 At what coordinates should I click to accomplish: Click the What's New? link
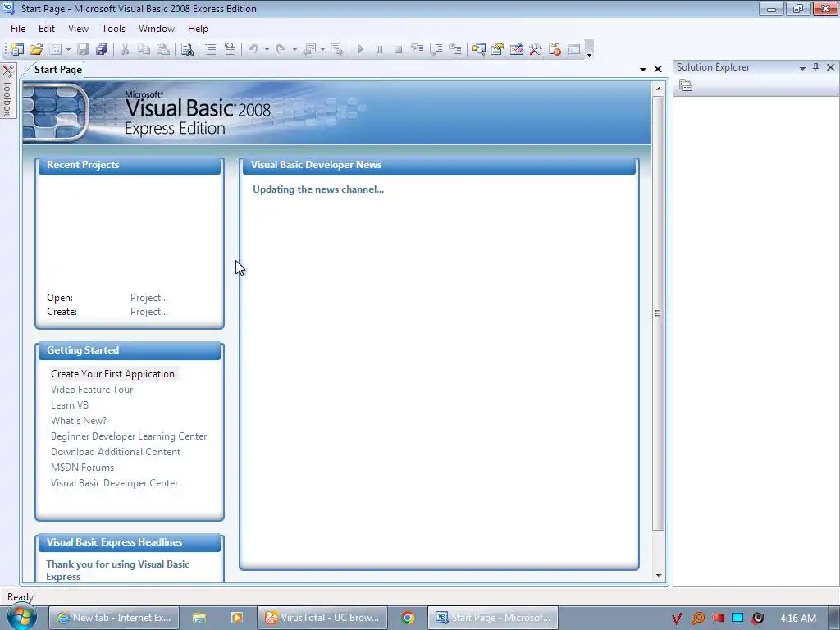[x=79, y=421]
